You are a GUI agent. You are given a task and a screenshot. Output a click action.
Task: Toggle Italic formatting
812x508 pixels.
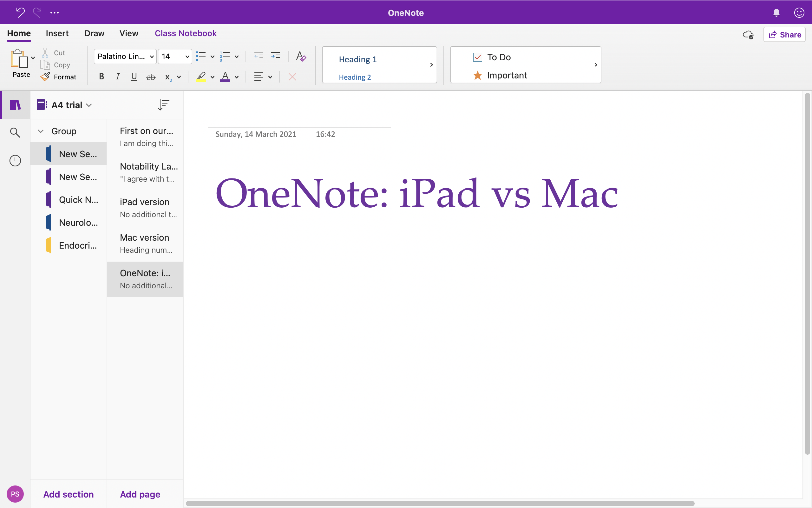coord(118,77)
